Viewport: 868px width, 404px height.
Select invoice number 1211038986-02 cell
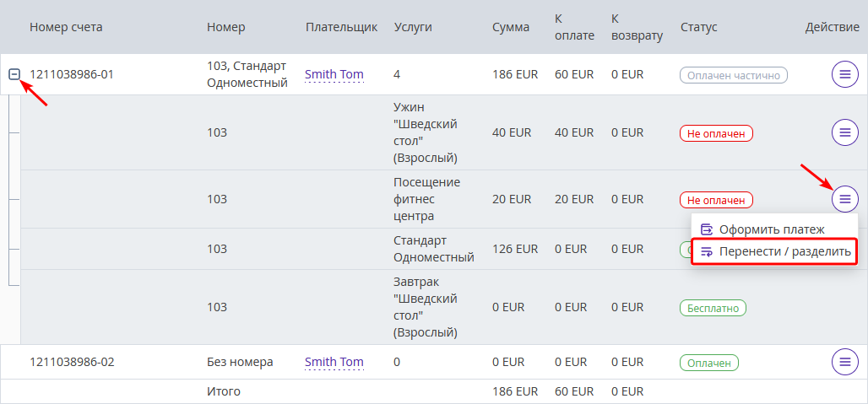tap(72, 362)
